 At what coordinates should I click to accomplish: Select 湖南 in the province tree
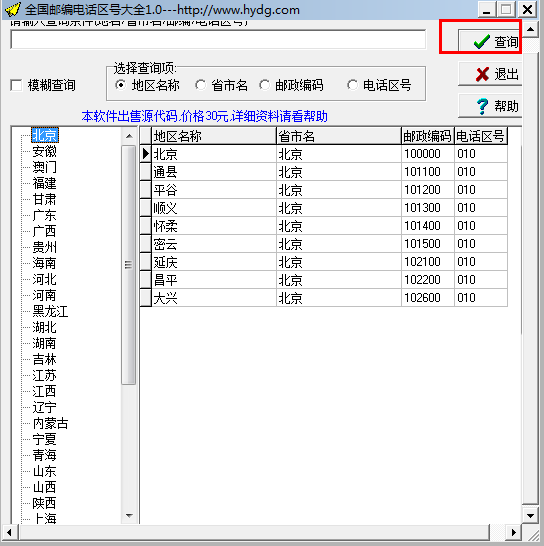pyautogui.click(x=44, y=343)
